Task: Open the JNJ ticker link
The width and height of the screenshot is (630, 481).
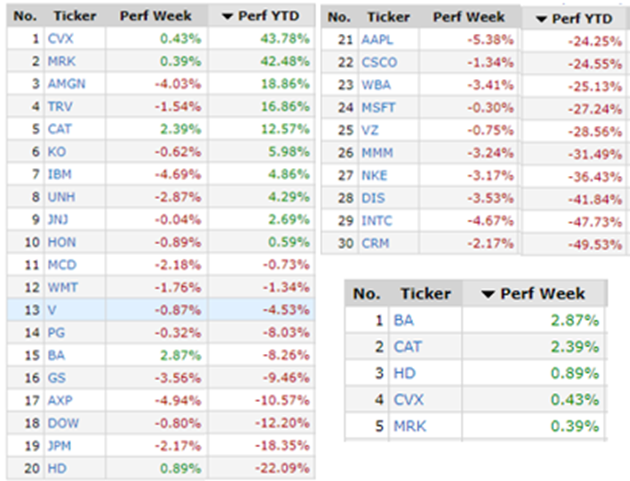Action: (x=58, y=219)
